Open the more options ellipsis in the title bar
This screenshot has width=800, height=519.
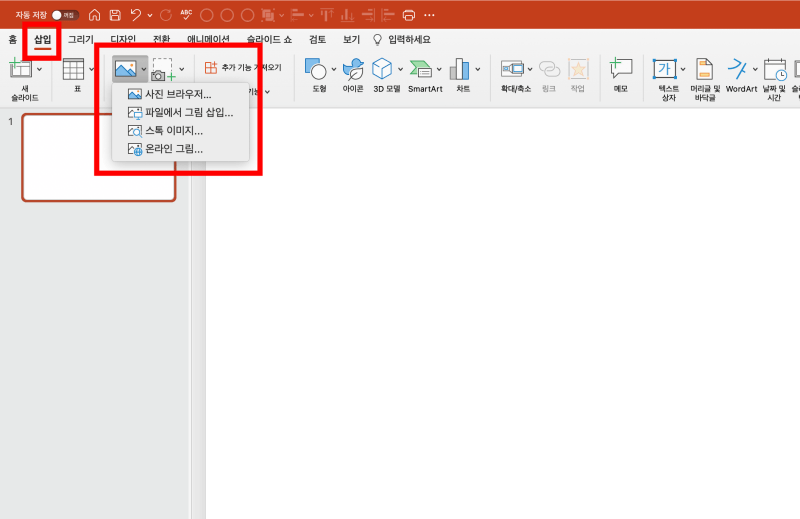point(430,15)
